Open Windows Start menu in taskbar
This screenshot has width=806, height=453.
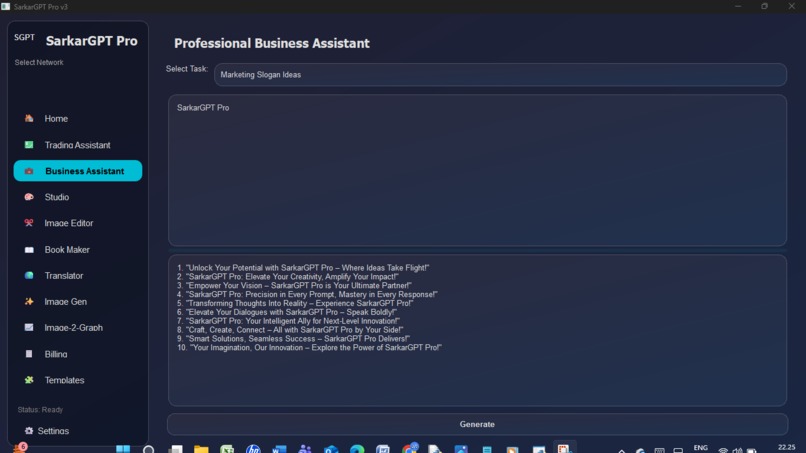click(123, 449)
